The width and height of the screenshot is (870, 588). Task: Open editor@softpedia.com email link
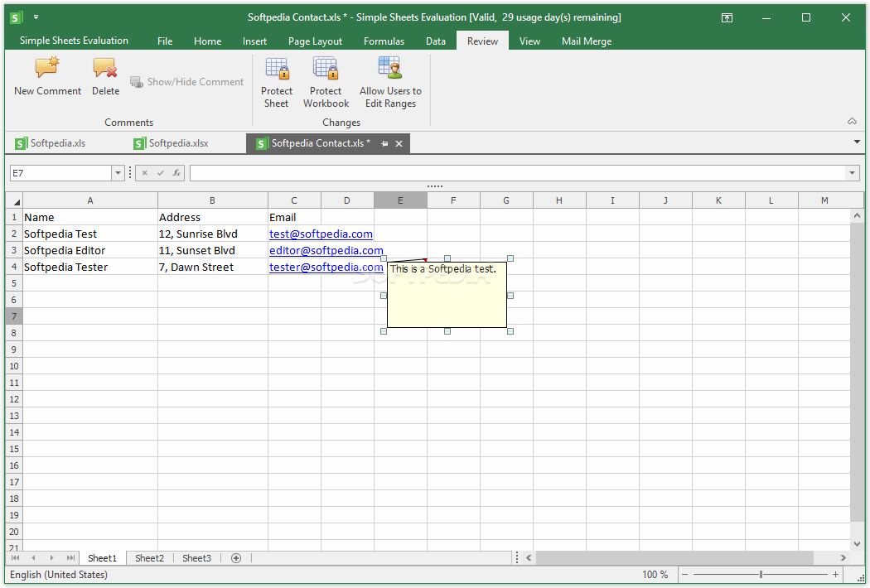coord(326,251)
